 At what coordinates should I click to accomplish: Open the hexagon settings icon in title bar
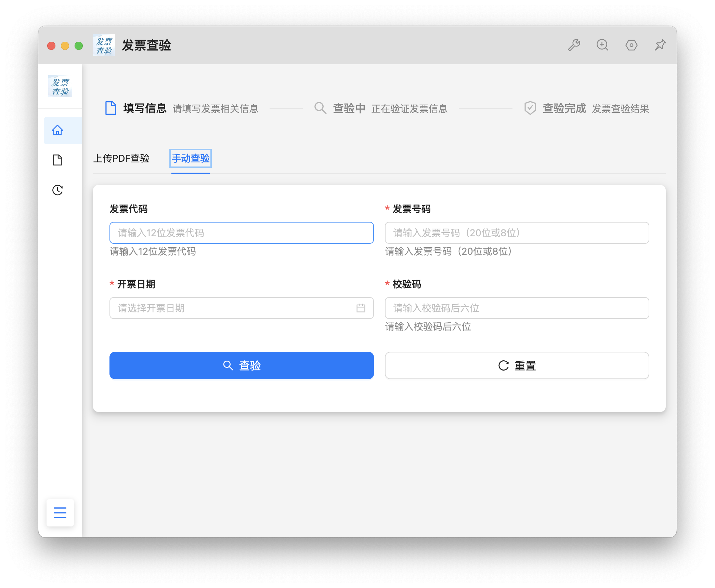tap(631, 45)
